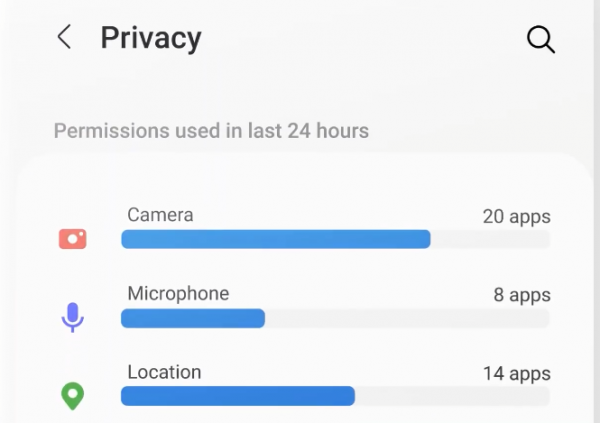Click the unfilled part of the Location bar
This screenshot has height=423, width=600.
tap(452, 396)
